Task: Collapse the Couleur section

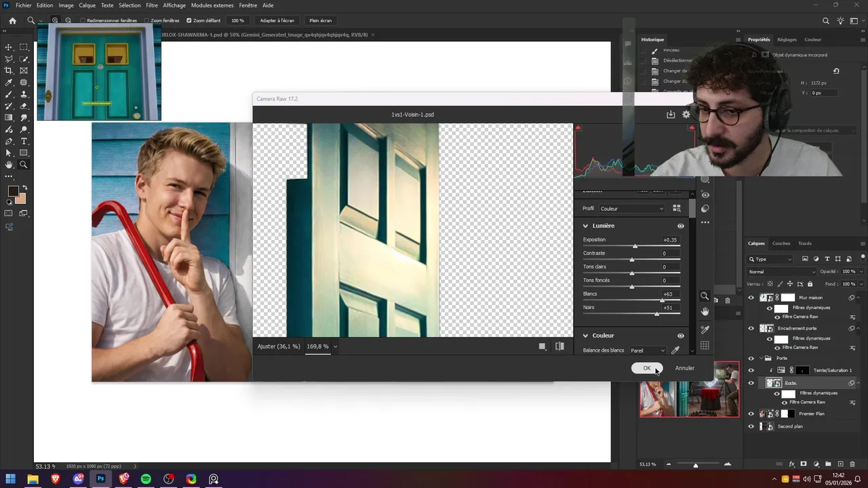Action: 585,335
